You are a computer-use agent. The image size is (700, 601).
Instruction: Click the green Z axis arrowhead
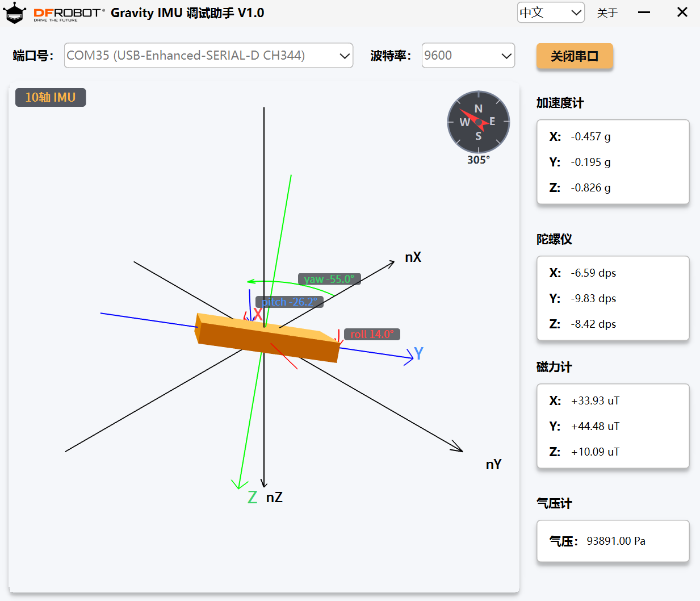[x=237, y=484]
